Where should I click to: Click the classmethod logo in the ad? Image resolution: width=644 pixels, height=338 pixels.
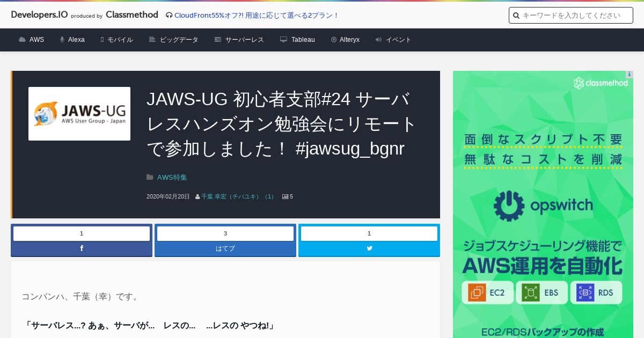click(600, 83)
